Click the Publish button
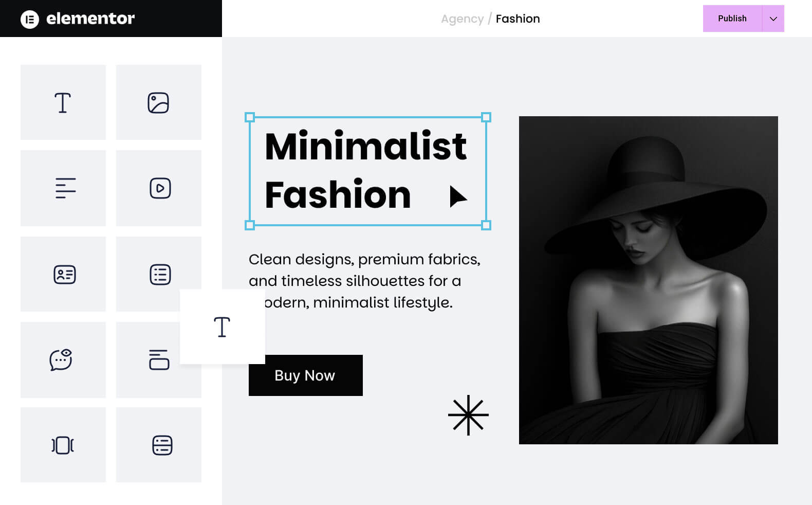The width and height of the screenshot is (812, 505). point(732,19)
